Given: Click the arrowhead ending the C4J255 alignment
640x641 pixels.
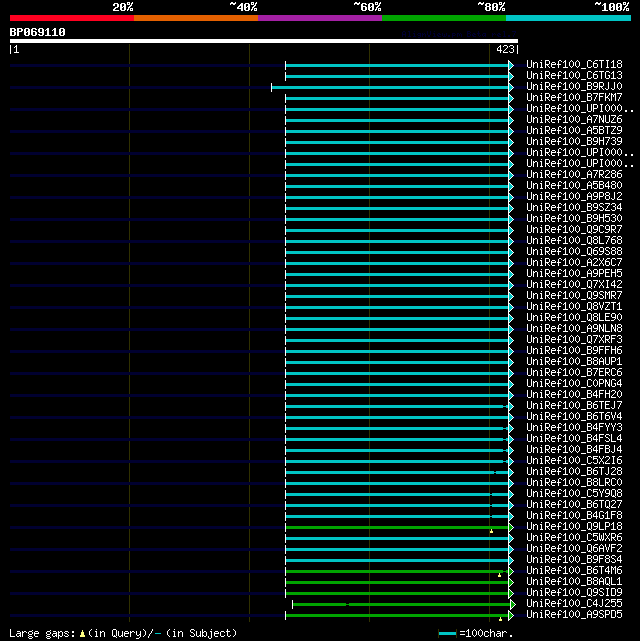Looking at the screenshot, I should (513, 604).
